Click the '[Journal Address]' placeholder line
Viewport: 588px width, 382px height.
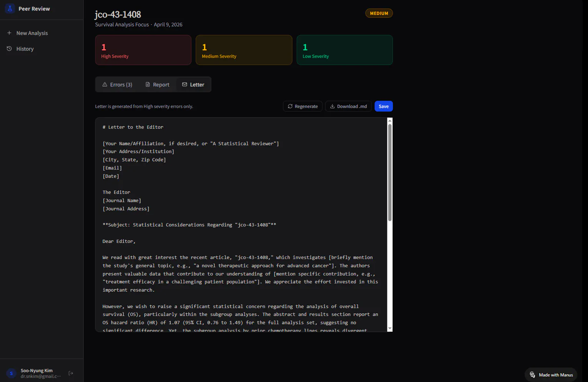[x=126, y=209]
